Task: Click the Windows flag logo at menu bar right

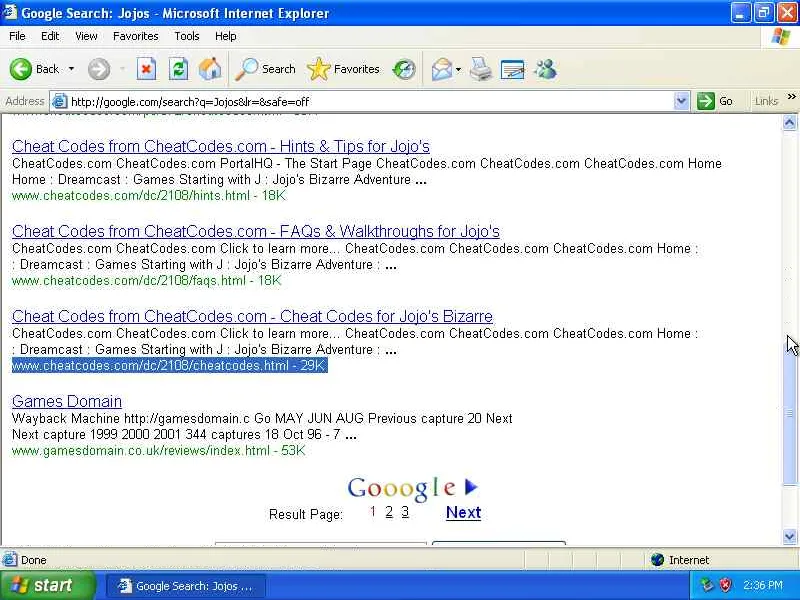Action: pyautogui.click(x=781, y=37)
